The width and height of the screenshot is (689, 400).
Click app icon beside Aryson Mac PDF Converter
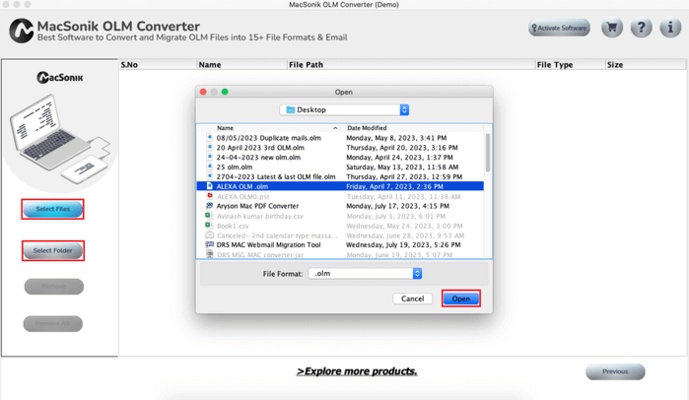click(210, 205)
